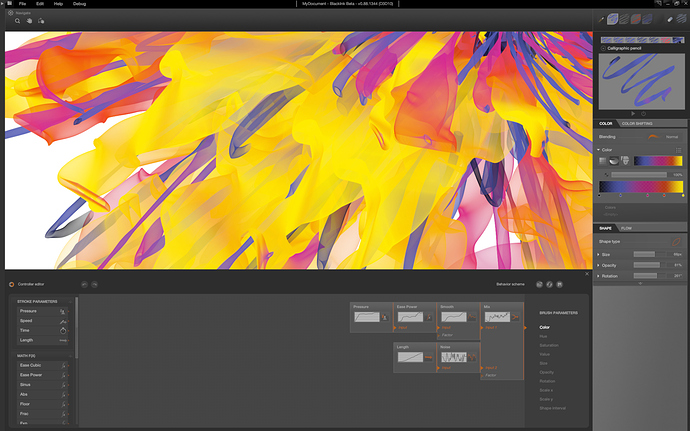Image resolution: width=690 pixels, height=431 pixels.
Task: Select Saturation in Brush Parameters list
Action: click(x=550, y=347)
